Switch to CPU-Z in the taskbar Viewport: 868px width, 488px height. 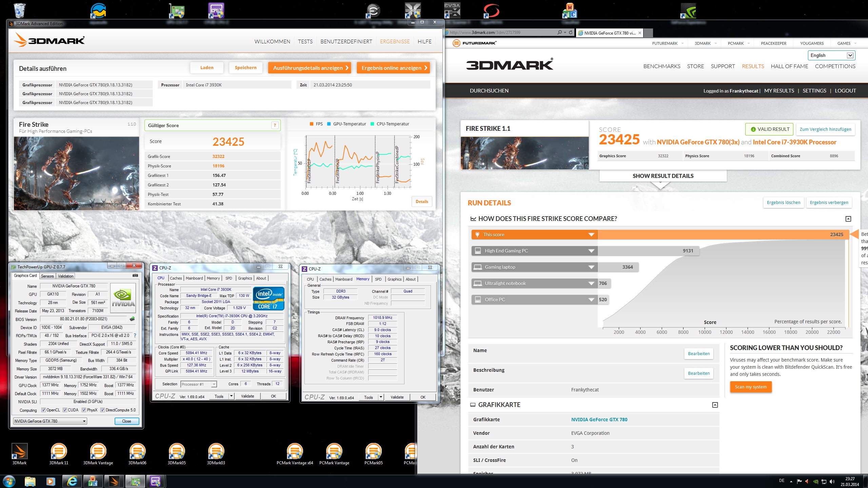click(155, 481)
